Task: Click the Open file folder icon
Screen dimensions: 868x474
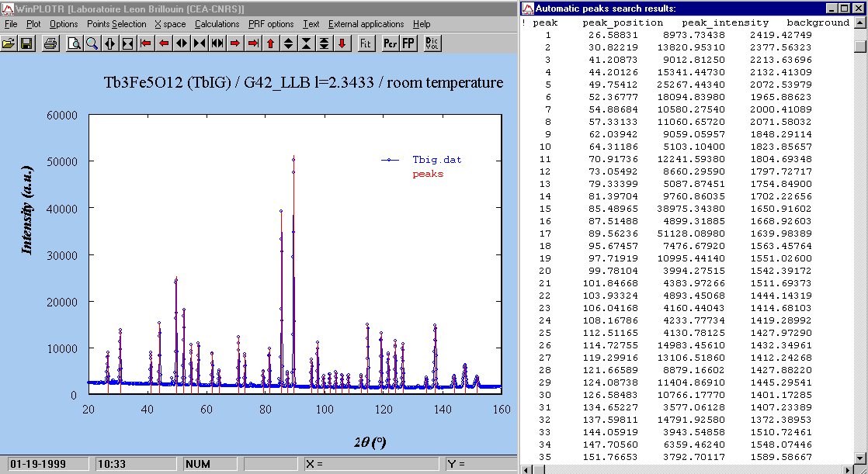Action: [9, 43]
